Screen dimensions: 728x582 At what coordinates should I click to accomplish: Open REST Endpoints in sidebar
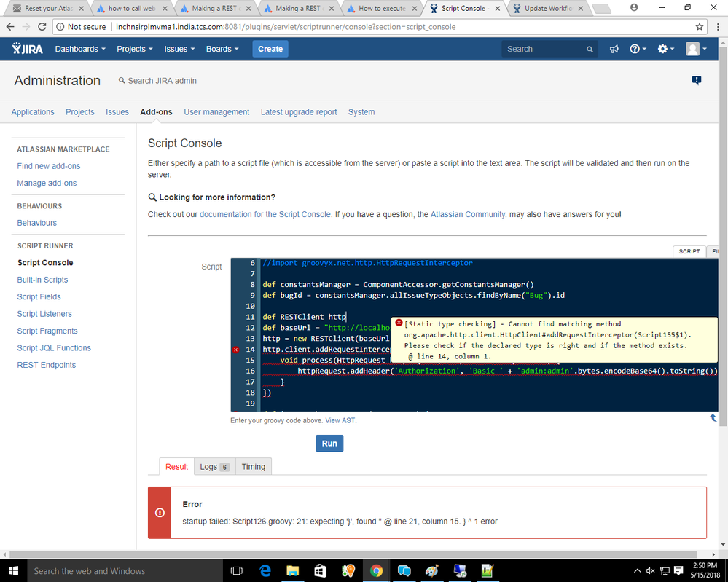click(x=47, y=365)
